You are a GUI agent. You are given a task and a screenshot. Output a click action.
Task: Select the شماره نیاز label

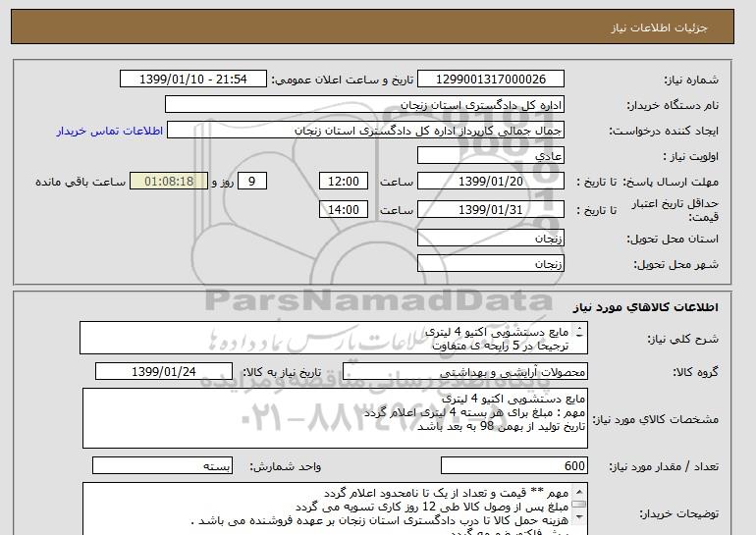691,80
